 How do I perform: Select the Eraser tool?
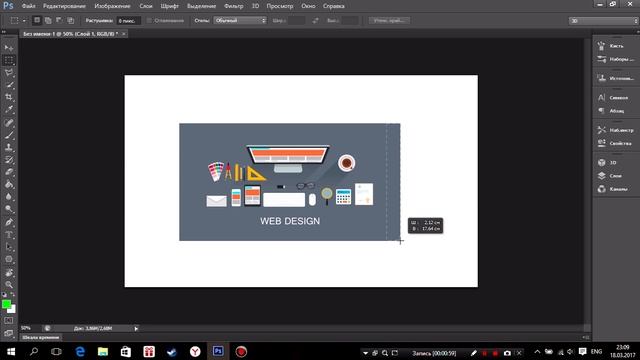click(x=9, y=172)
